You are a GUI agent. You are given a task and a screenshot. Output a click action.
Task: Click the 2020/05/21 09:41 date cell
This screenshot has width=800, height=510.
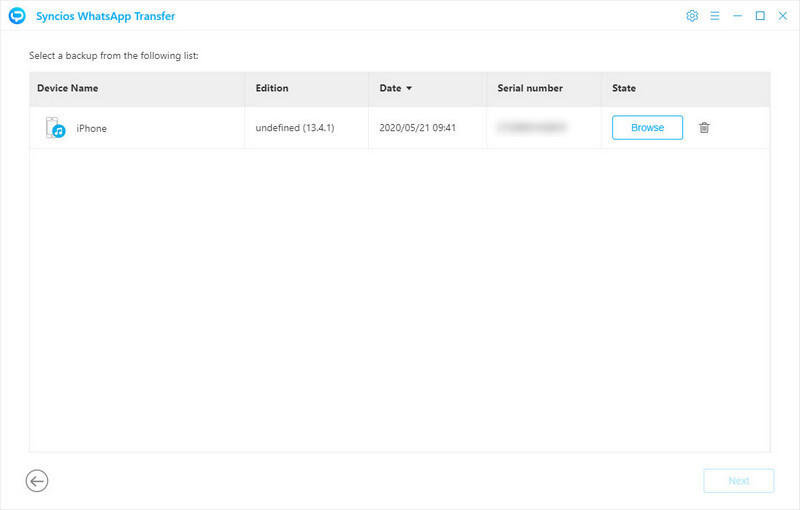(420, 129)
